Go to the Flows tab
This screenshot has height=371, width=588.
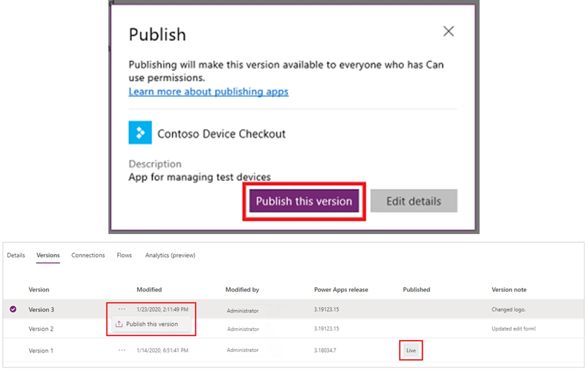pyautogui.click(x=124, y=255)
